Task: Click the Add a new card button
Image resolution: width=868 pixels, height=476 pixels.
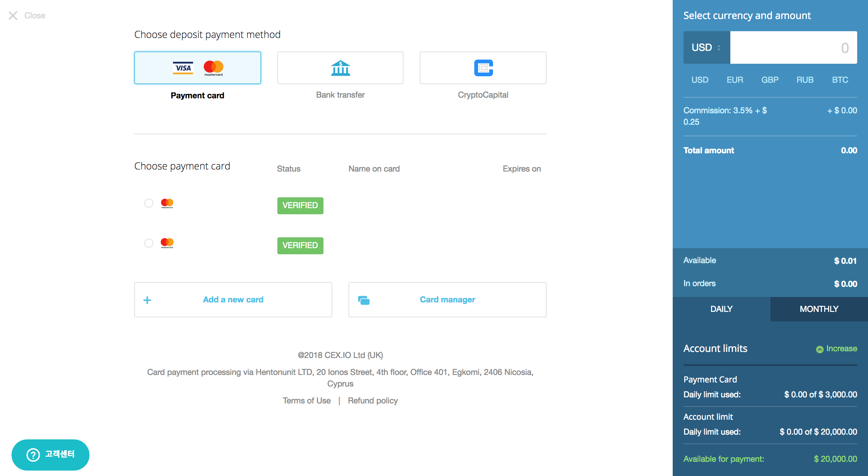Action: pyautogui.click(x=233, y=300)
